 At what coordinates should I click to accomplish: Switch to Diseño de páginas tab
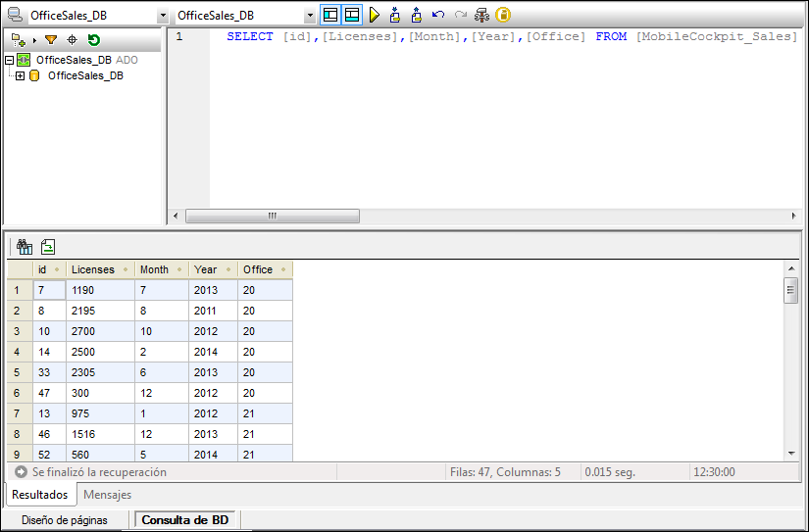tap(65, 520)
